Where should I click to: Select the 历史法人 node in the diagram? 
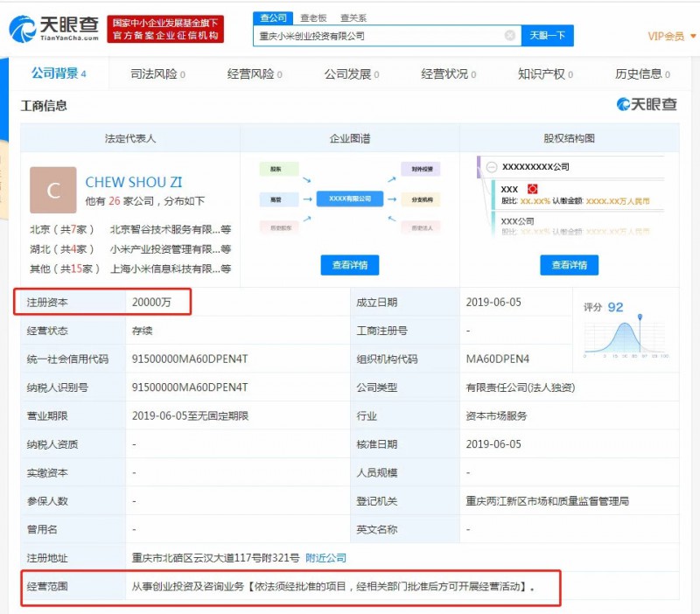[x=421, y=228]
